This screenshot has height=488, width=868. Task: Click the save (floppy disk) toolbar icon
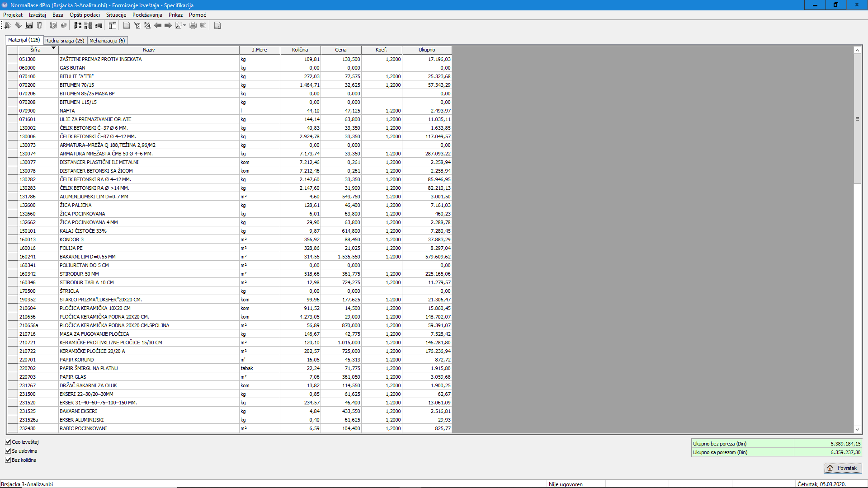29,25
